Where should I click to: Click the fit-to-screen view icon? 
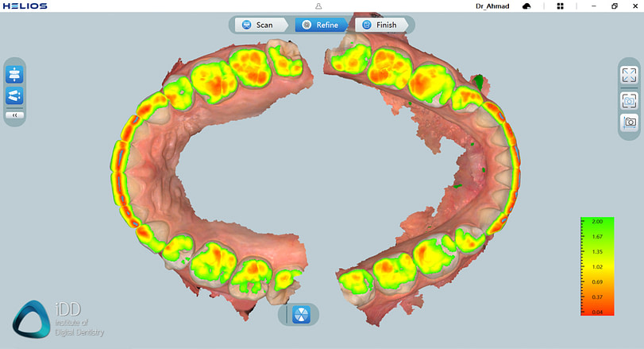coord(629,75)
